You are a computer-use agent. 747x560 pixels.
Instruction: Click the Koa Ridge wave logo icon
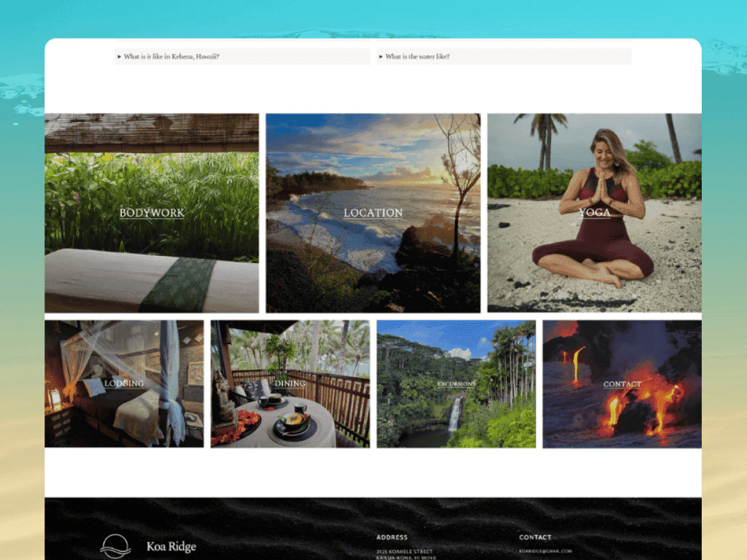[115, 546]
